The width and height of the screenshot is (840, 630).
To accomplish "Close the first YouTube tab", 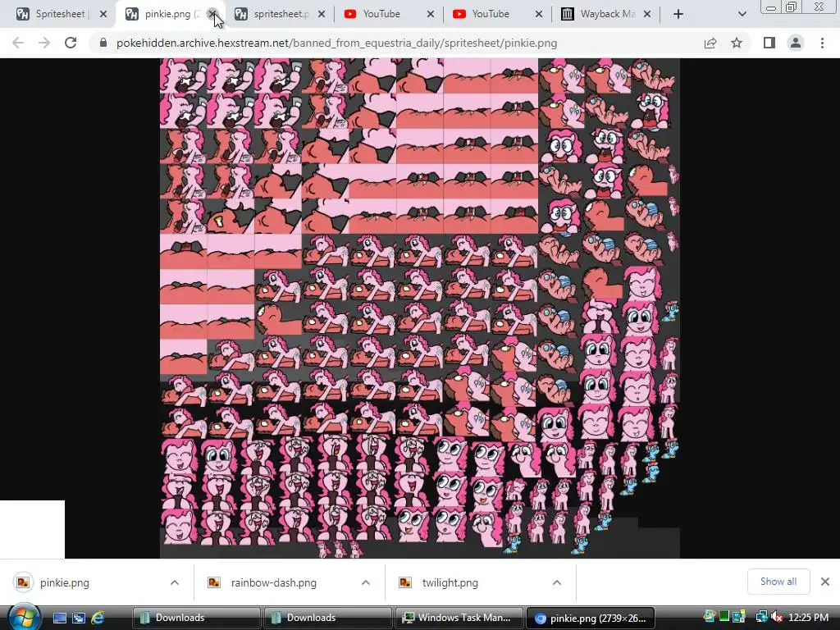I will (x=431, y=14).
